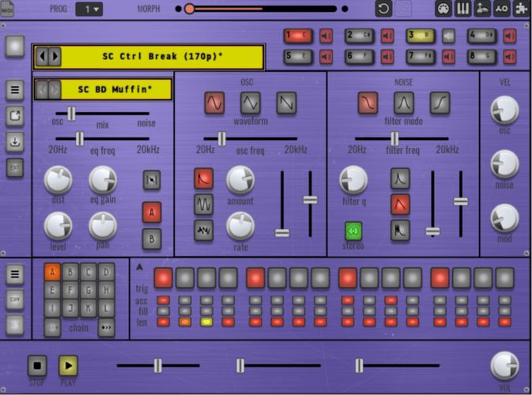Select the triangle waveform button
This screenshot has width=532, height=395.
[x=251, y=103]
